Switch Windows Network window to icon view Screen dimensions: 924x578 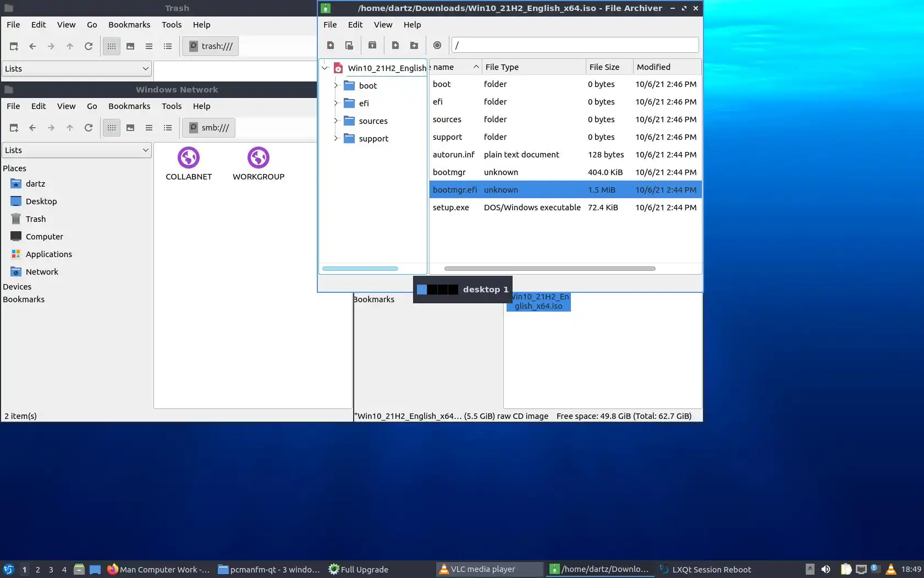(x=112, y=128)
